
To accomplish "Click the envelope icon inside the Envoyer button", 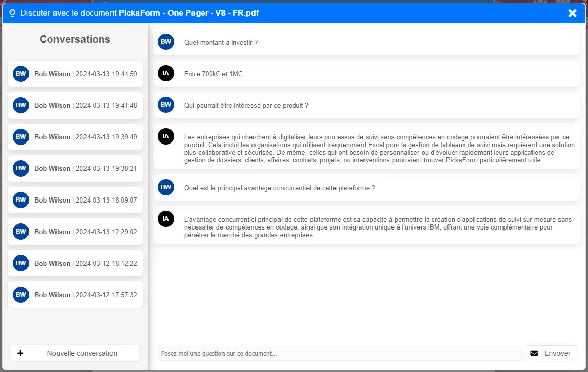I will [x=534, y=353].
